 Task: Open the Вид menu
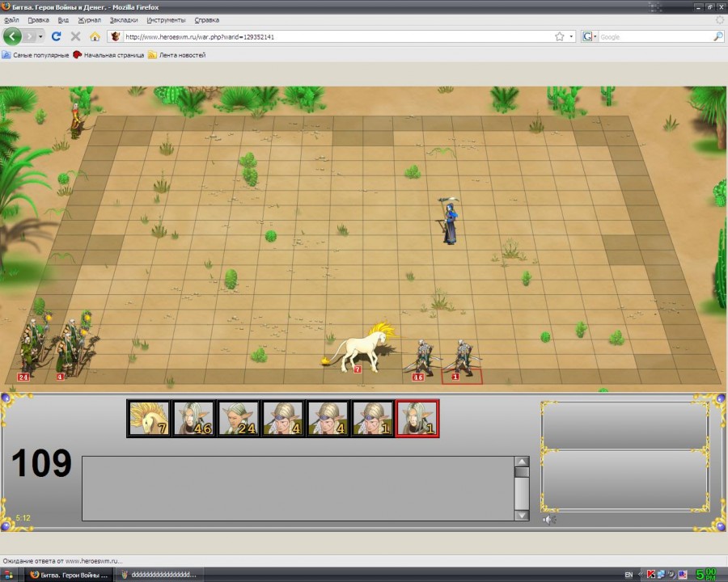tap(63, 20)
